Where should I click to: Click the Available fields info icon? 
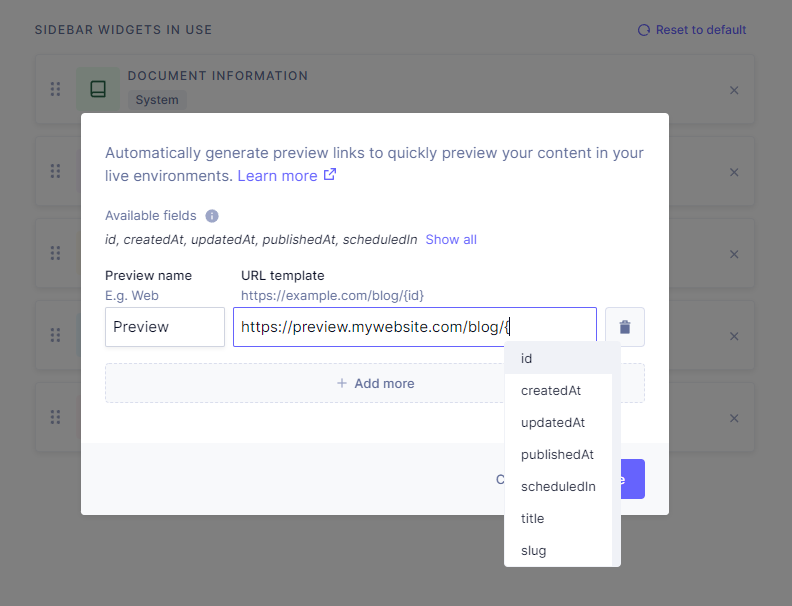coord(212,216)
